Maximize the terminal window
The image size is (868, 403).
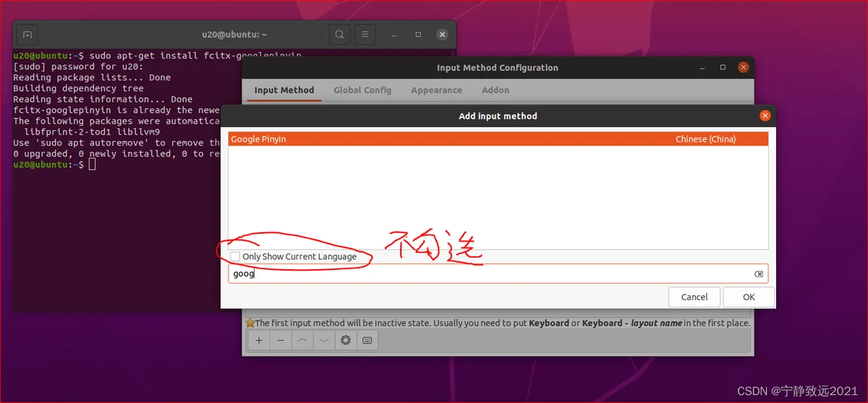pos(418,34)
